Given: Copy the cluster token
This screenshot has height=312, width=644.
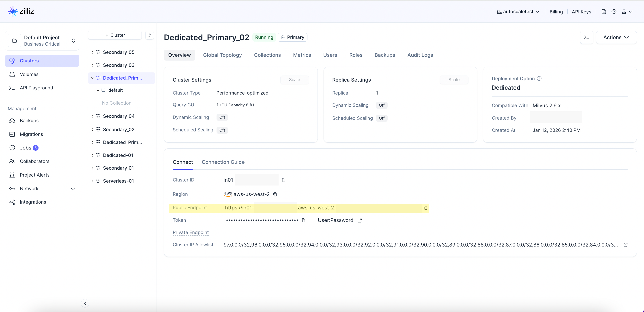Looking at the screenshot, I should click(x=303, y=220).
